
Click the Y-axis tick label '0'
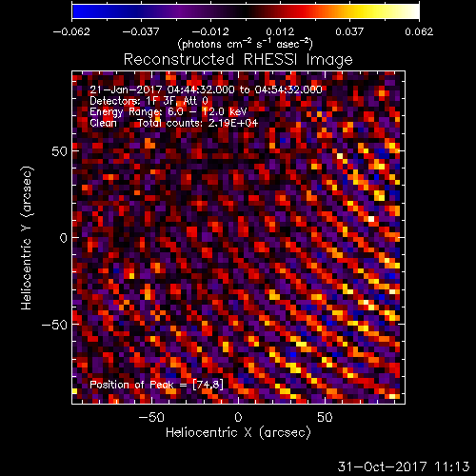(64, 238)
